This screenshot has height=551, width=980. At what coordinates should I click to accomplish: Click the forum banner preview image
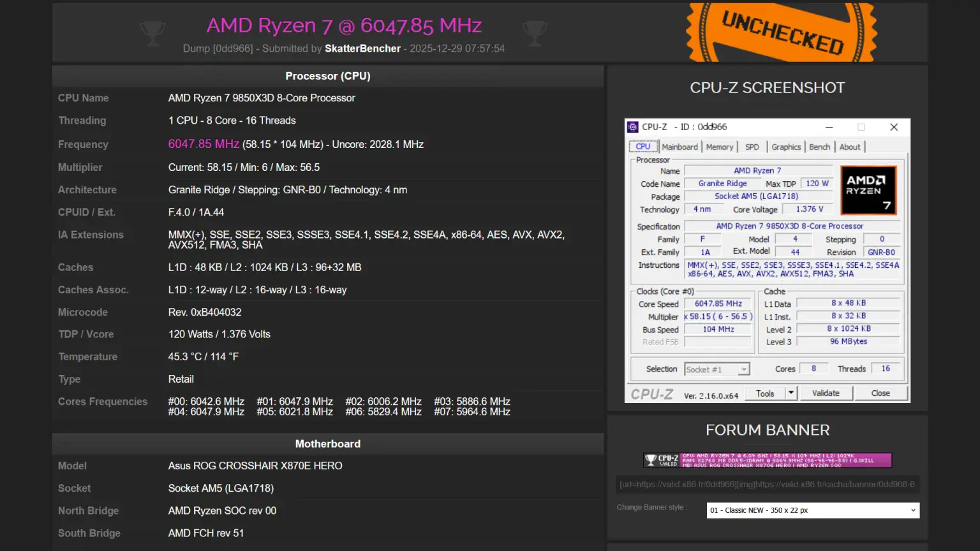(x=768, y=460)
